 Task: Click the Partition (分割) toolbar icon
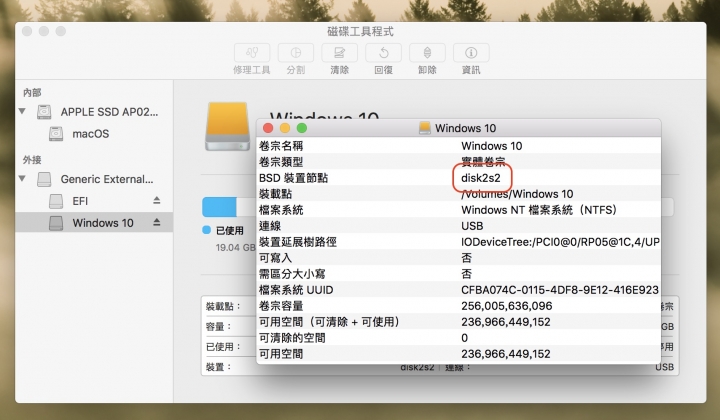tap(296, 53)
